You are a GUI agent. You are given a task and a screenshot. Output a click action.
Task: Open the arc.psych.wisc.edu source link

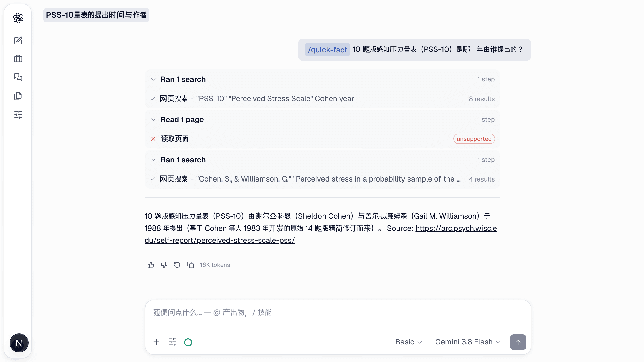(321, 234)
